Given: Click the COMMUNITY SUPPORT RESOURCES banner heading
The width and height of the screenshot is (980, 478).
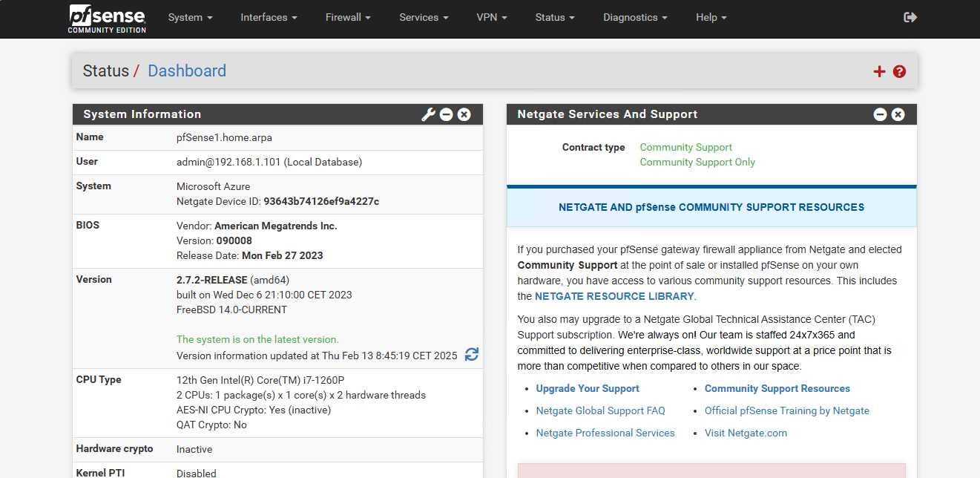Looking at the screenshot, I should tap(711, 207).
